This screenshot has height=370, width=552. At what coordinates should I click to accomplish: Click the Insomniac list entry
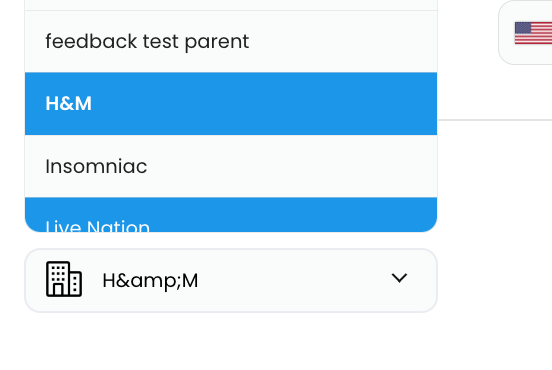coord(231,166)
